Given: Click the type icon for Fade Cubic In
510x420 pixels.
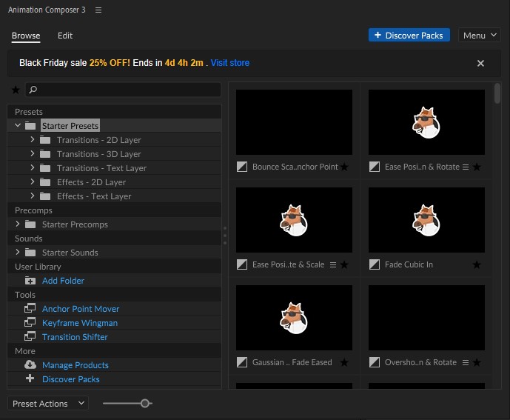Looking at the screenshot, I should [375, 264].
